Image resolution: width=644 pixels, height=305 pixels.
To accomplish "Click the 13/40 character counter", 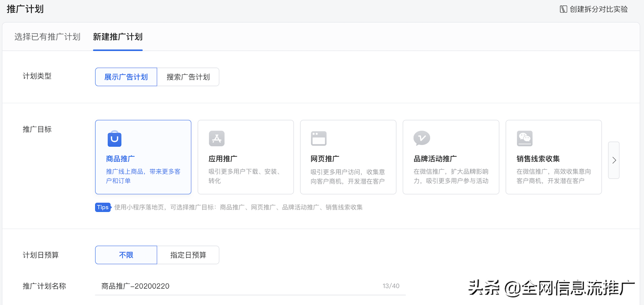I will pyautogui.click(x=391, y=286).
